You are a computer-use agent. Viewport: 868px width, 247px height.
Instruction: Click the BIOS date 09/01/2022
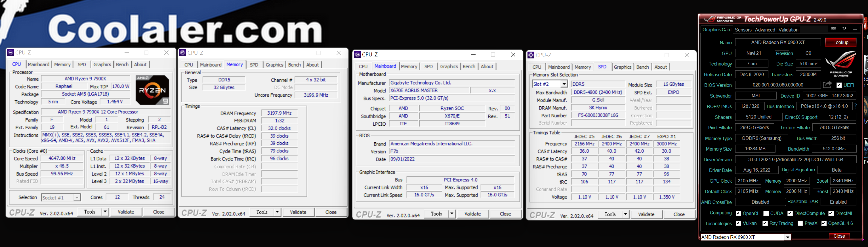pyautogui.click(x=451, y=159)
